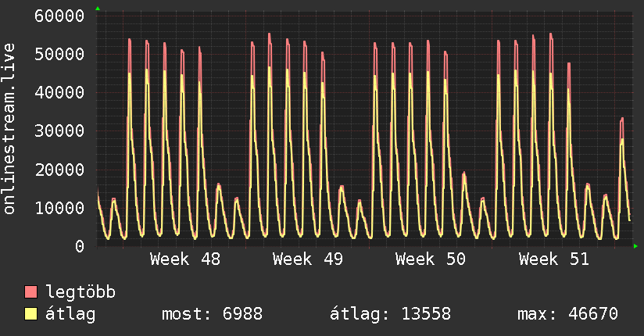
Task: Click the 50000 y-axis label
Action: pos(59,54)
